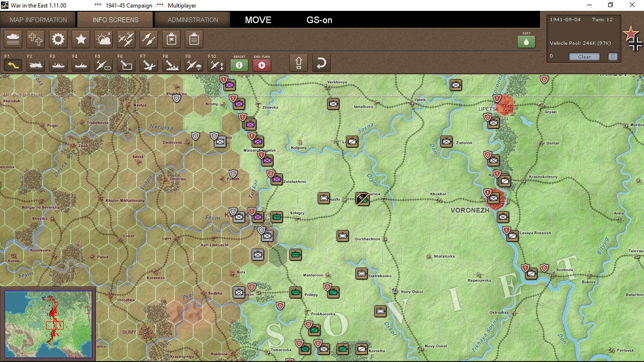Click the Zadonsk town label
The image size is (644, 362).
click(x=464, y=143)
